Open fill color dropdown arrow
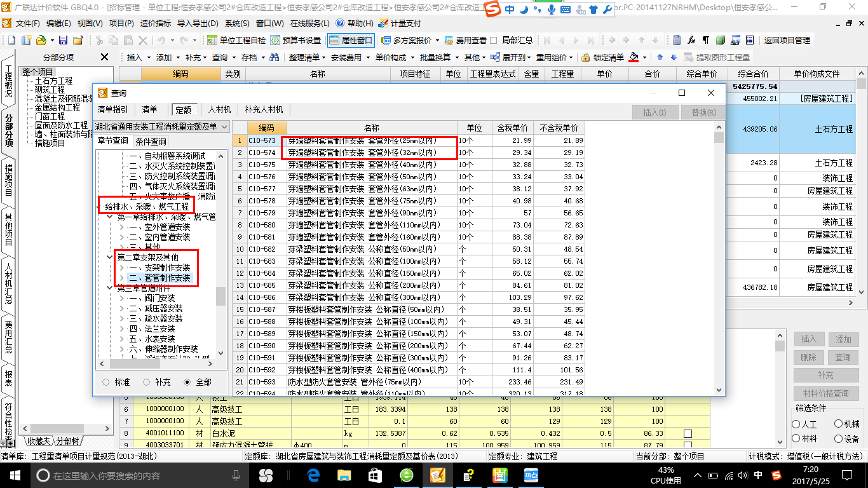 point(644,57)
